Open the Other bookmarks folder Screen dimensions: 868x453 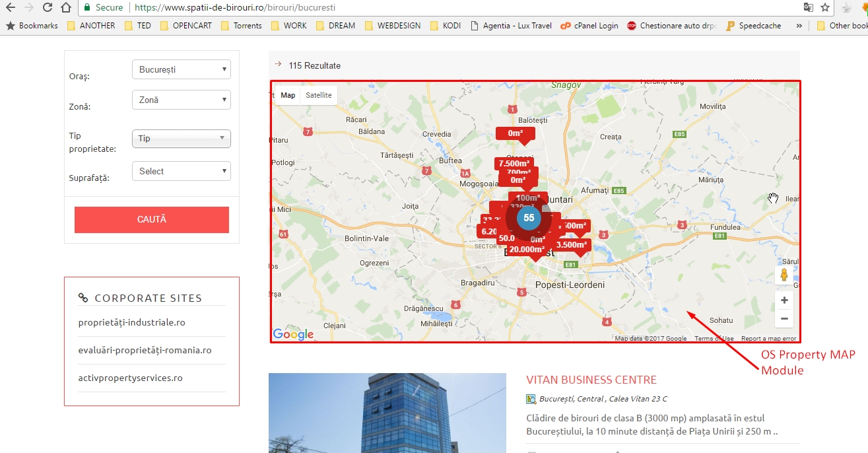(x=842, y=26)
